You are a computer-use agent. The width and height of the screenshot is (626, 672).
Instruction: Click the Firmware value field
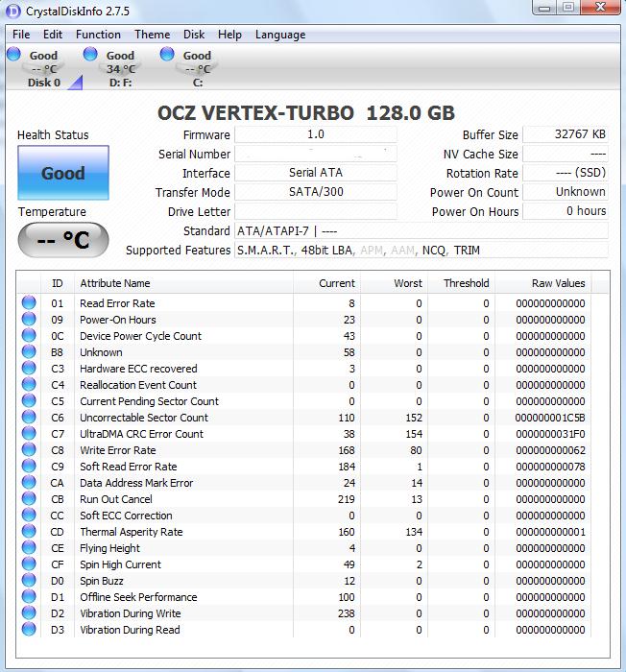316,134
